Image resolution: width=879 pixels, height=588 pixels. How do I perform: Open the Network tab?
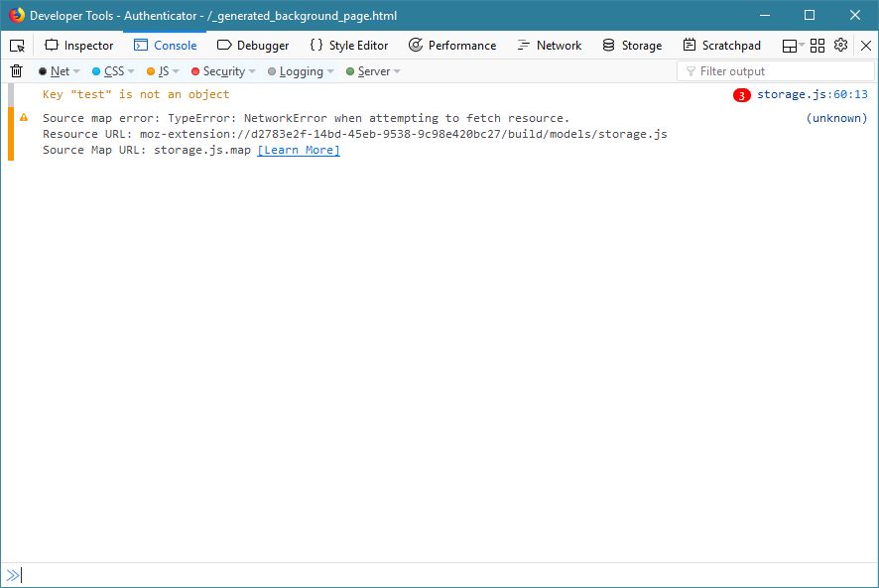tap(550, 46)
